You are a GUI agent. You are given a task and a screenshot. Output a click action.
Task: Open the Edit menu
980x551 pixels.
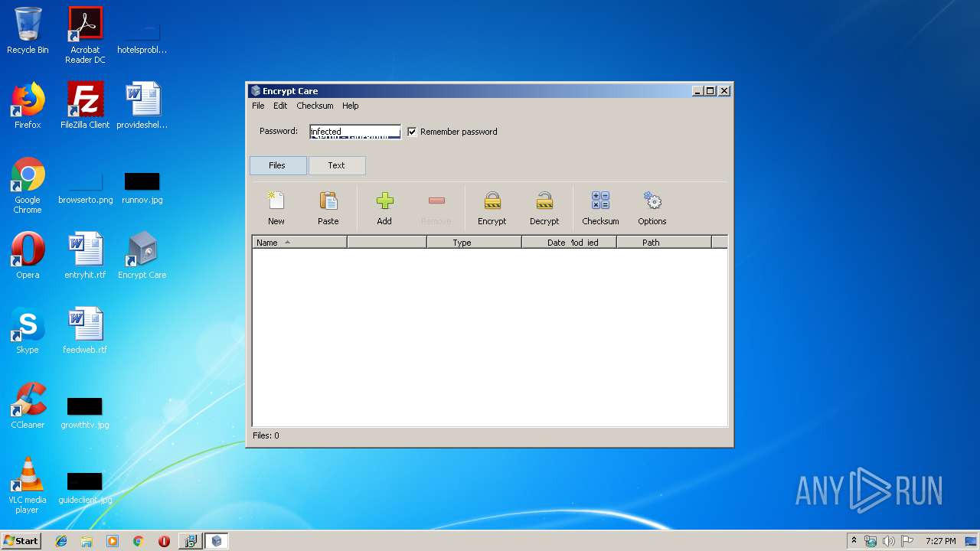click(x=280, y=106)
